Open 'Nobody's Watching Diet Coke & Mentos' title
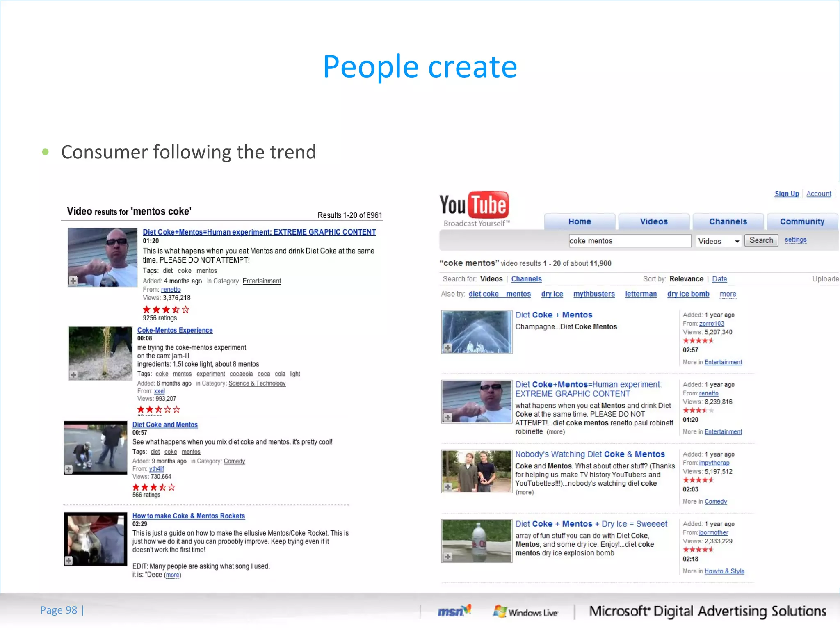 [590, 454]
